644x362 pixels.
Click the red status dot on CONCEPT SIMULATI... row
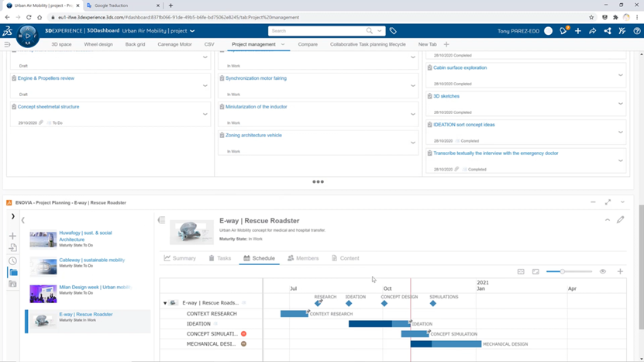click(243, 333)
